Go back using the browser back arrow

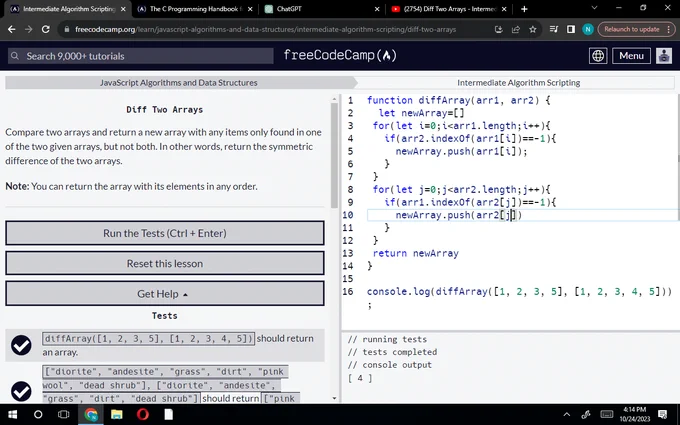[x=12, y=29]
